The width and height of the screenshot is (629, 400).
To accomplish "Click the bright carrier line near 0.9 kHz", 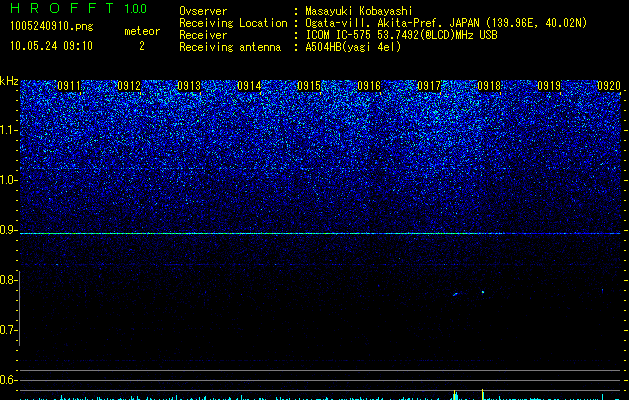I will [x=320, y=233].
